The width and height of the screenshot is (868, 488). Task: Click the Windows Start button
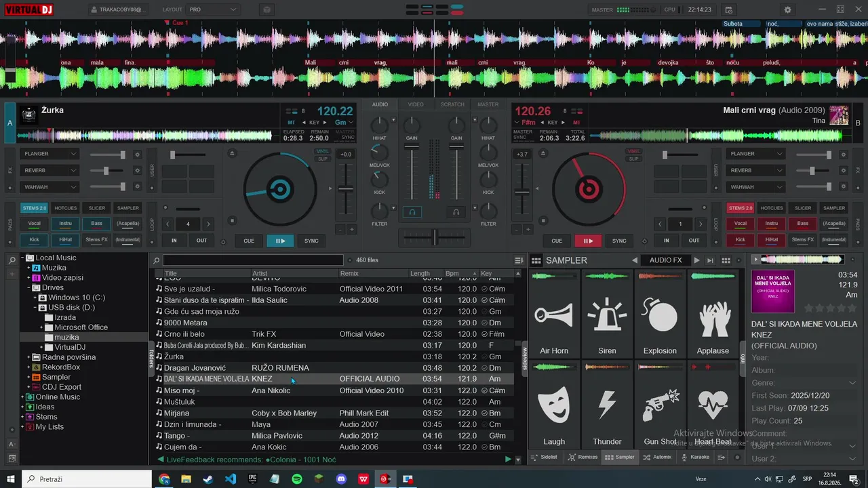point(11,479)
